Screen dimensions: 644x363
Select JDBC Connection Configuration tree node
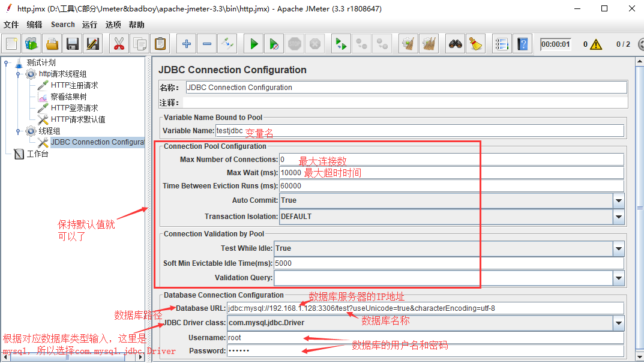click(97, 142)
